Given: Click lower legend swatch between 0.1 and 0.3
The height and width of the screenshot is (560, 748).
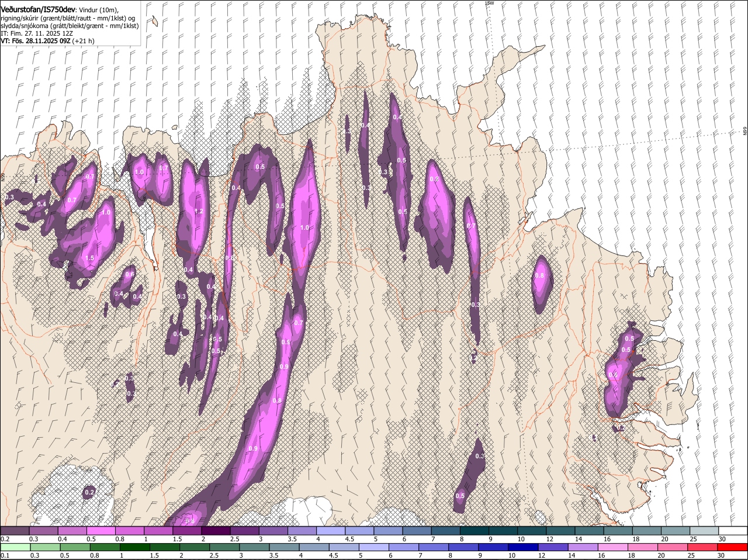Looking at the screenshot, I should pyautogui.click(x=15, y=547).
